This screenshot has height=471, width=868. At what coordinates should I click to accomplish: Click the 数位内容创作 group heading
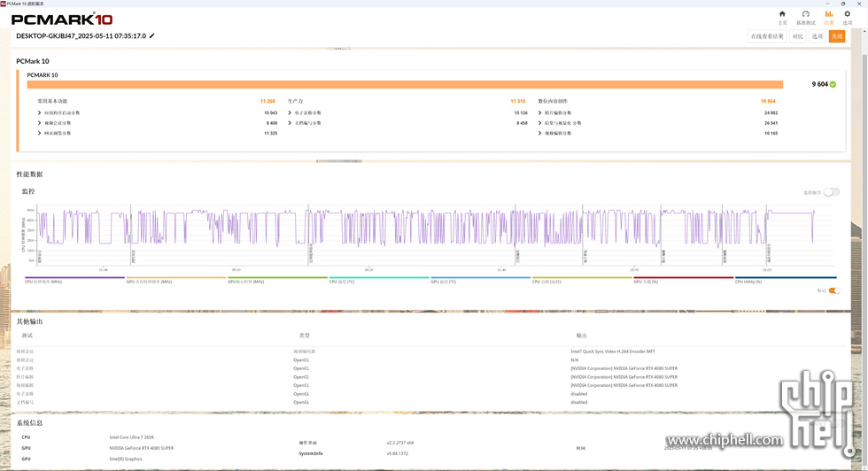pyautogui.click(x=553, y=101)
